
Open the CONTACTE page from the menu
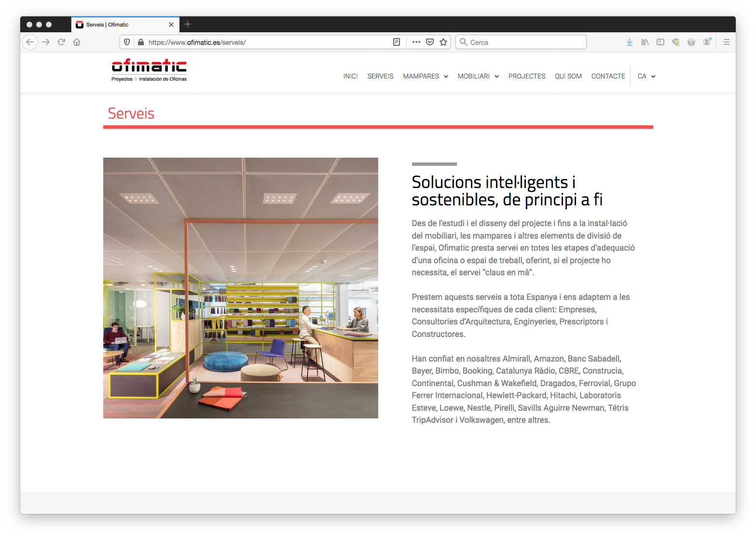tap(608, 76)
